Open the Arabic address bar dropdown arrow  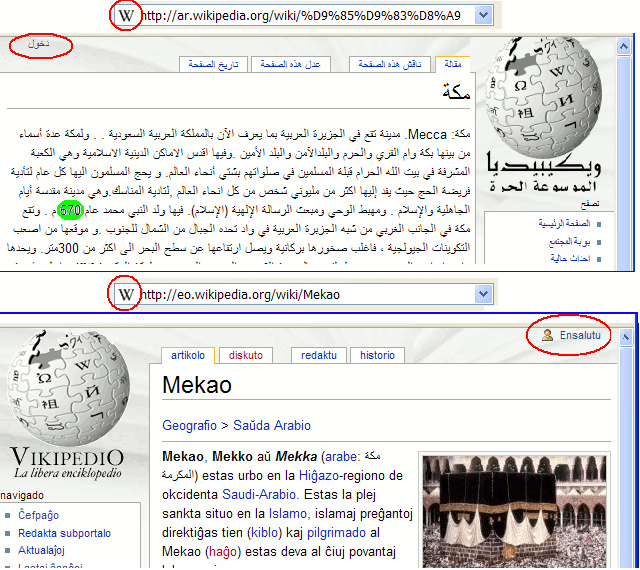(x=483, y=16)
